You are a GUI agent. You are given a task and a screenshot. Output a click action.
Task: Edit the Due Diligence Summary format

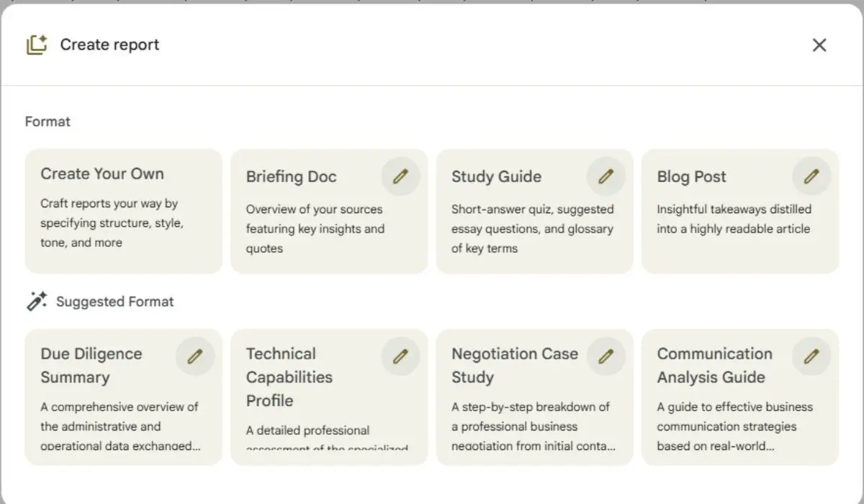pos(195,356)
